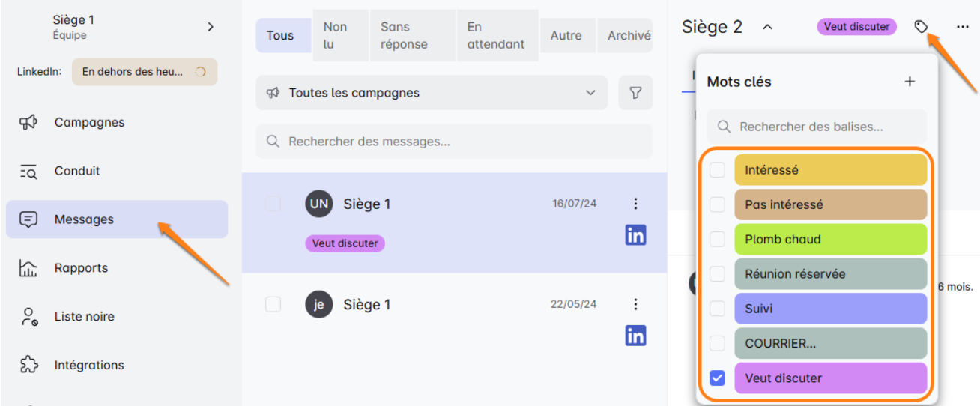Uncheck the Veut discuter tag checkbox
980x406 pixels.
point(717,378)
